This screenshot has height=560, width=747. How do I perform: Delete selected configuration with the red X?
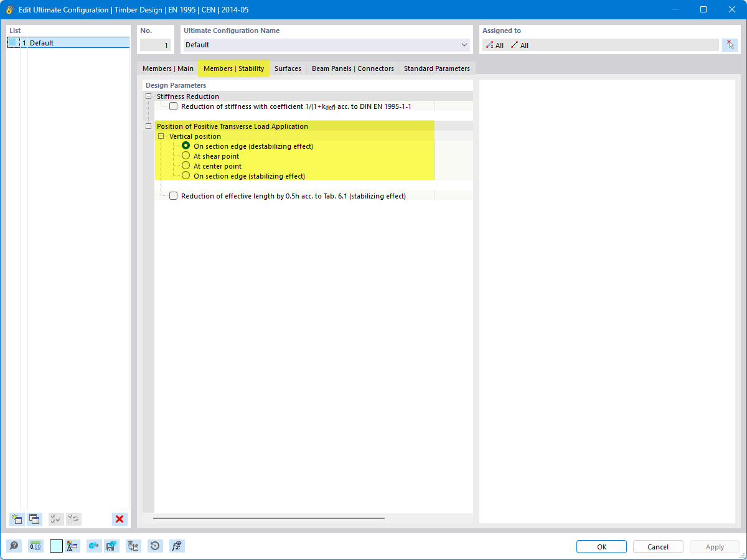pyautogui.click(x=120, y=519)
